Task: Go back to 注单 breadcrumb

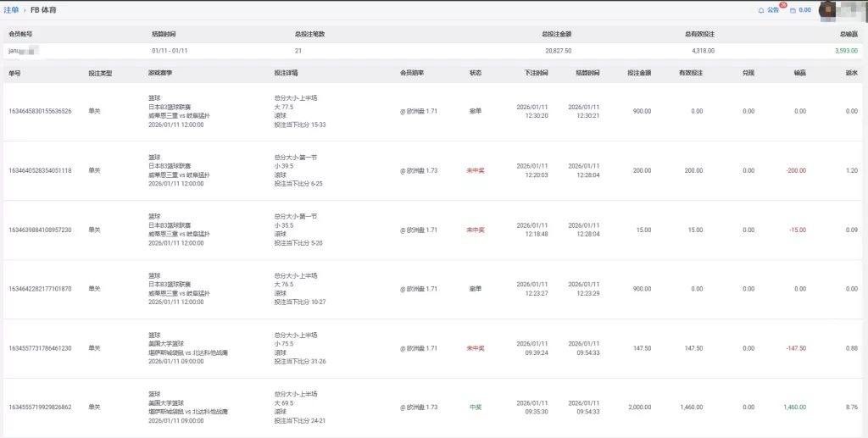Action: click(x=11, y=9)
